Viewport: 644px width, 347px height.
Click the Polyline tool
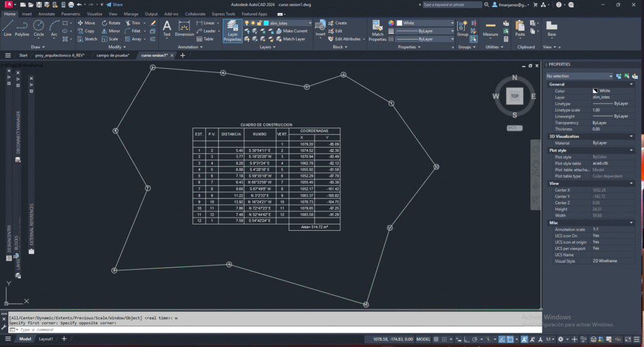(22, 28)
